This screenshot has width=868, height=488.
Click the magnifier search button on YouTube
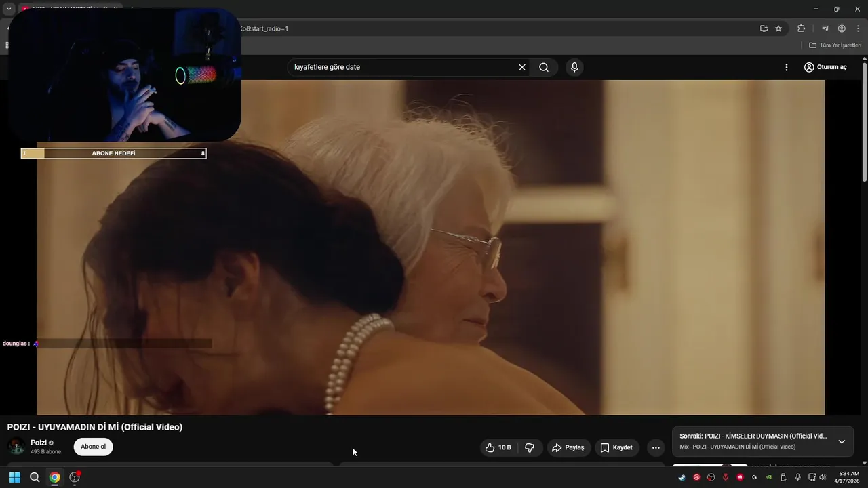click(x=544, y=67)
